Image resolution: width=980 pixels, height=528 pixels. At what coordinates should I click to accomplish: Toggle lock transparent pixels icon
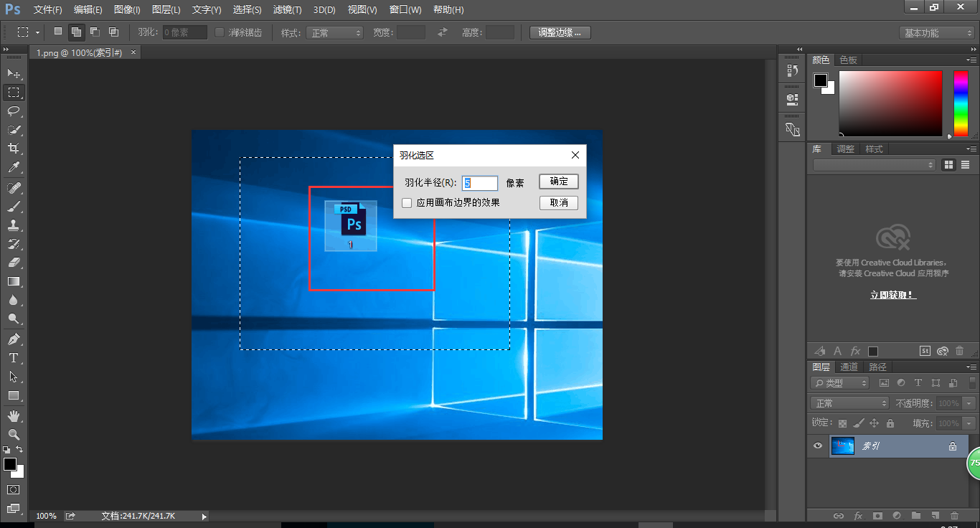842,423
